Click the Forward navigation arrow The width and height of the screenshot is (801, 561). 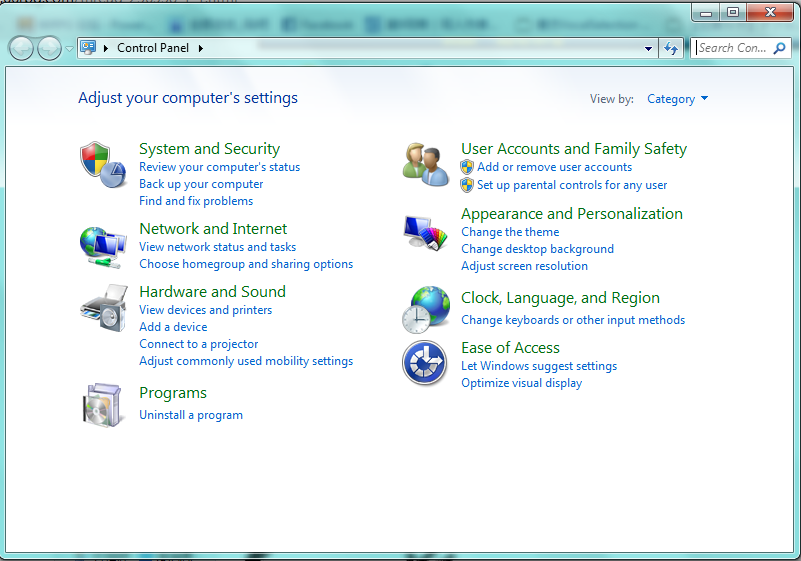point(50,49)
